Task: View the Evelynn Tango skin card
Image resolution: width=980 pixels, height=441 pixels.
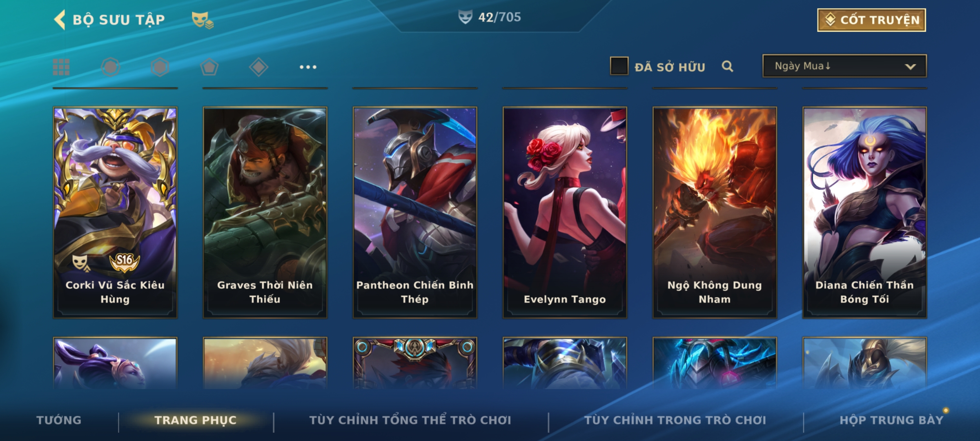Action: click(x=565, y=213)
